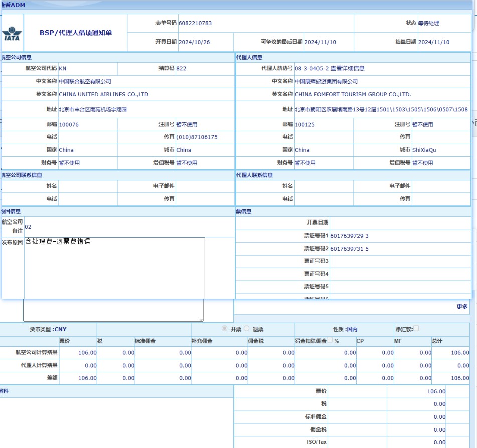
Task: Click the 更多 link under ticket info
Action: click(462, 307)
